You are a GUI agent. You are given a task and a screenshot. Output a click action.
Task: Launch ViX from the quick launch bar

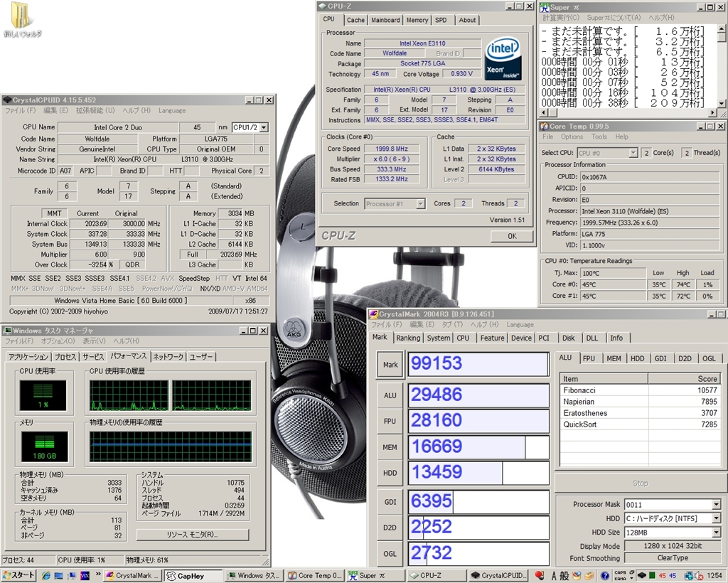point(85,576)
